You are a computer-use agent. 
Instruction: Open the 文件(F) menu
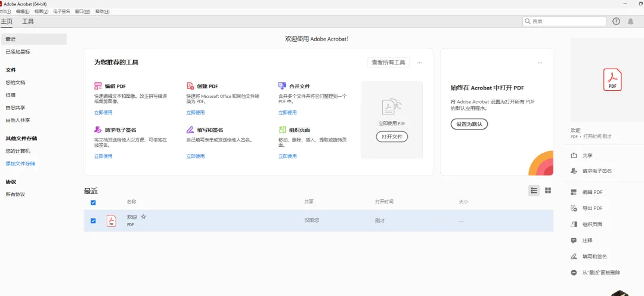coord(5,11)
